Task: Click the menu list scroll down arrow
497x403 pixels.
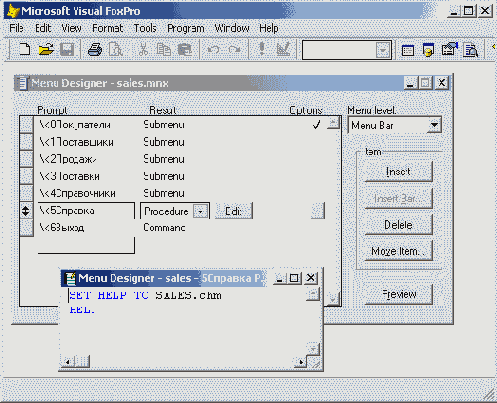Action: pyautogui.click(x=333, y=299)
